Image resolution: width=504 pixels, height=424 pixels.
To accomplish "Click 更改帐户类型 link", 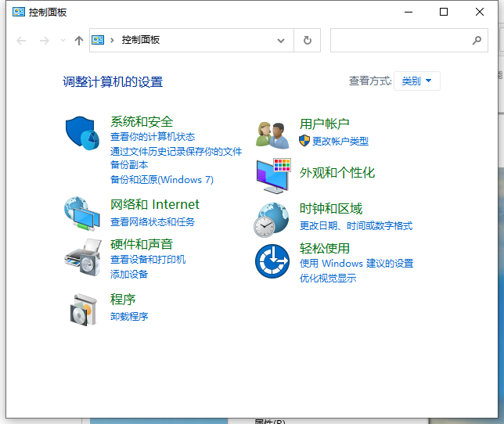I will 340,141.
